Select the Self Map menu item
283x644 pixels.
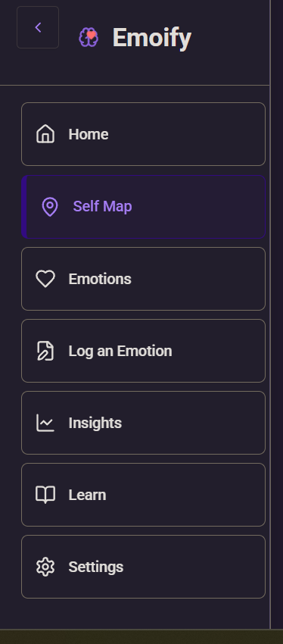[x=143, y=207]
